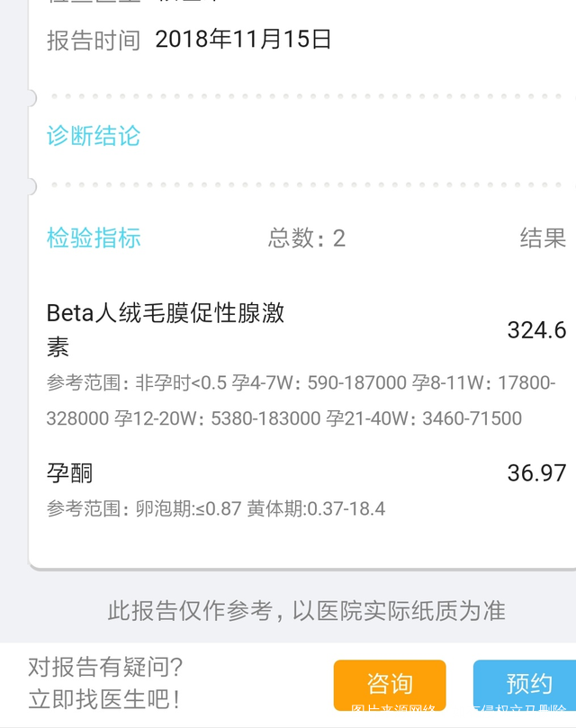Tap the 结果 column header
This screenshot has height=728, width=576.
(x=543, y=238)
